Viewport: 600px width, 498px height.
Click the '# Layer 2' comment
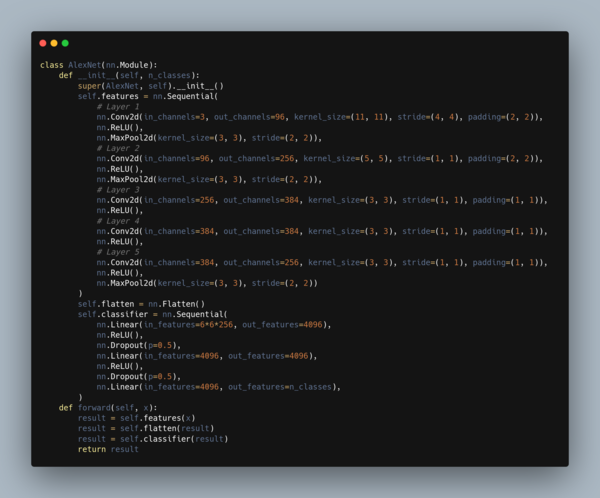coord(119,148)
